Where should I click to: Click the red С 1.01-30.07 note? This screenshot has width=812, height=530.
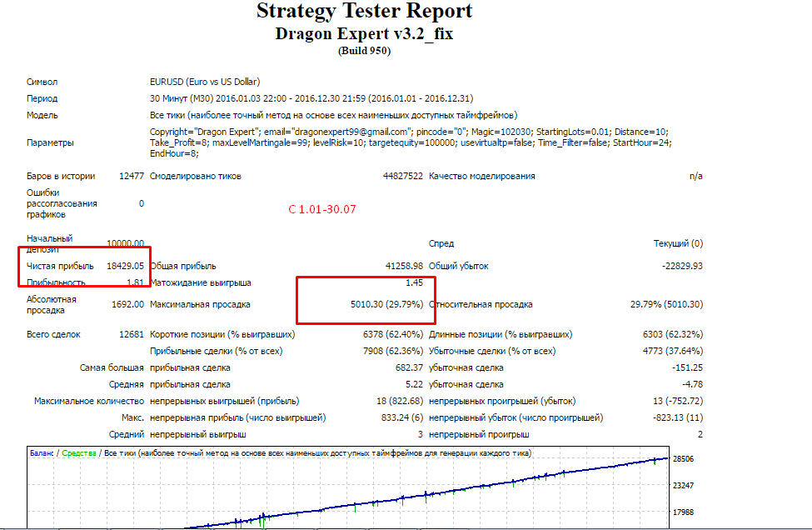coord(322,209)
